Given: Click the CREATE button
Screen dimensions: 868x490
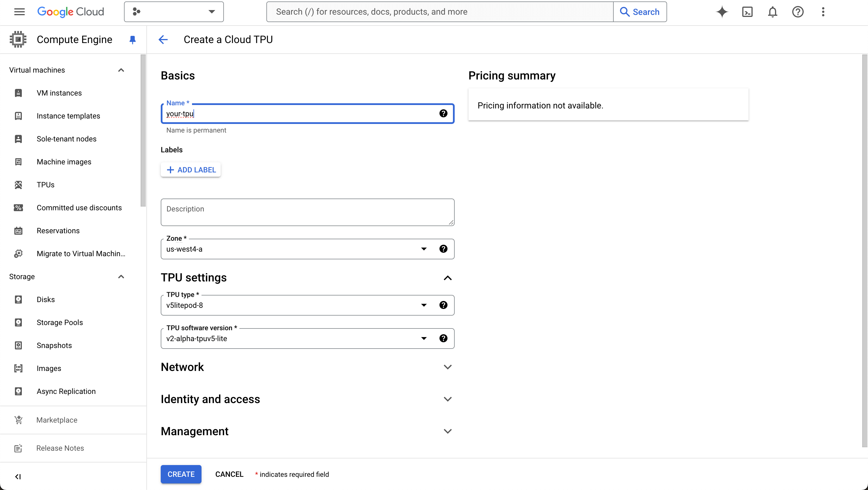Looking at the screenshot, I should pyautogui.click(x=181, y=475).
